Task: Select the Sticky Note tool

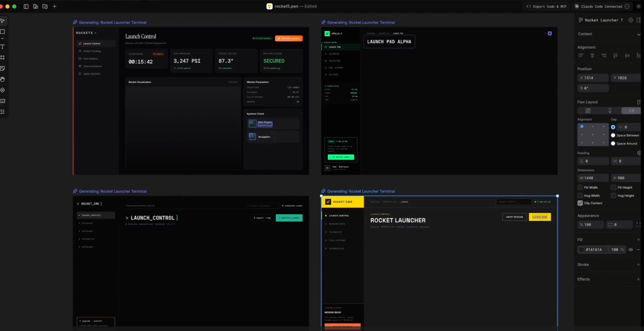Action: [x=3, y=68]
